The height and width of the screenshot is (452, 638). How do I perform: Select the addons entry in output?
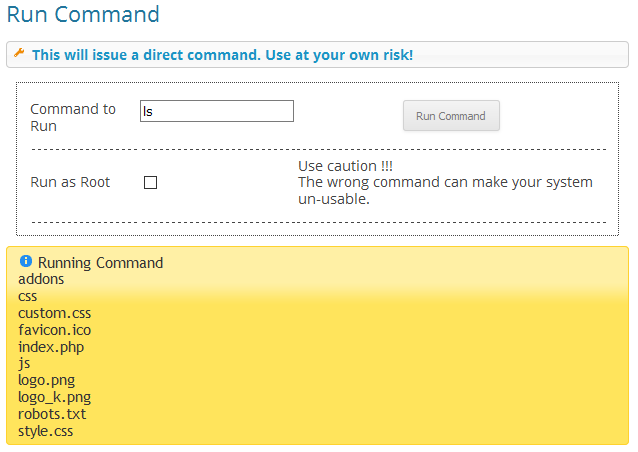tap(41, 279)
